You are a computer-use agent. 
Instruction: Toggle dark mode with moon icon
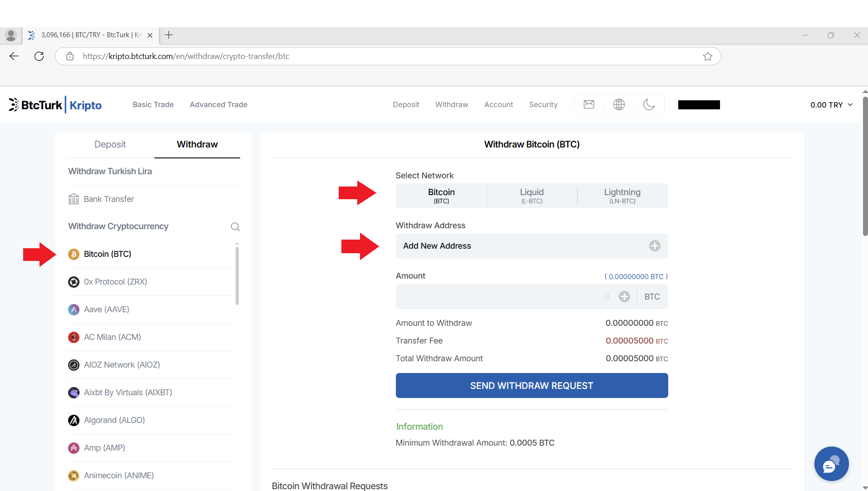(x=649, y=104)
